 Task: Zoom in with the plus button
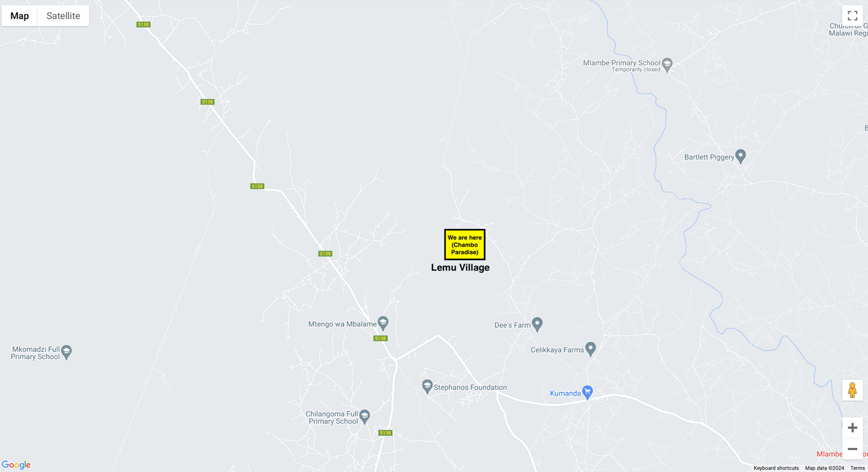(852, 427)
